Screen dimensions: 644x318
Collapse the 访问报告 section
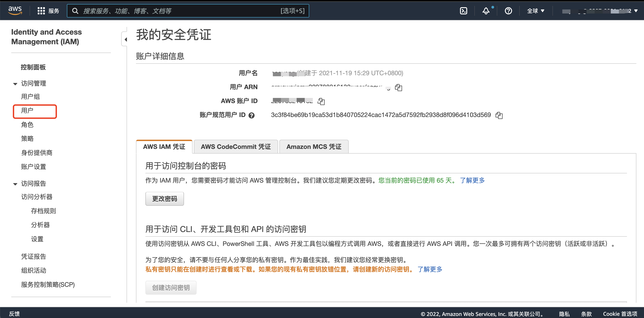15,184
